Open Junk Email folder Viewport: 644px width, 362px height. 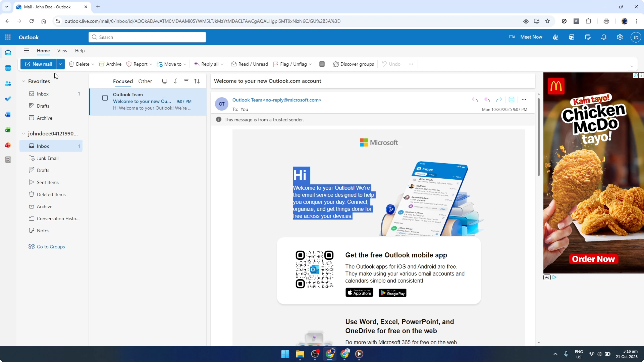click(x=51, y=158)
